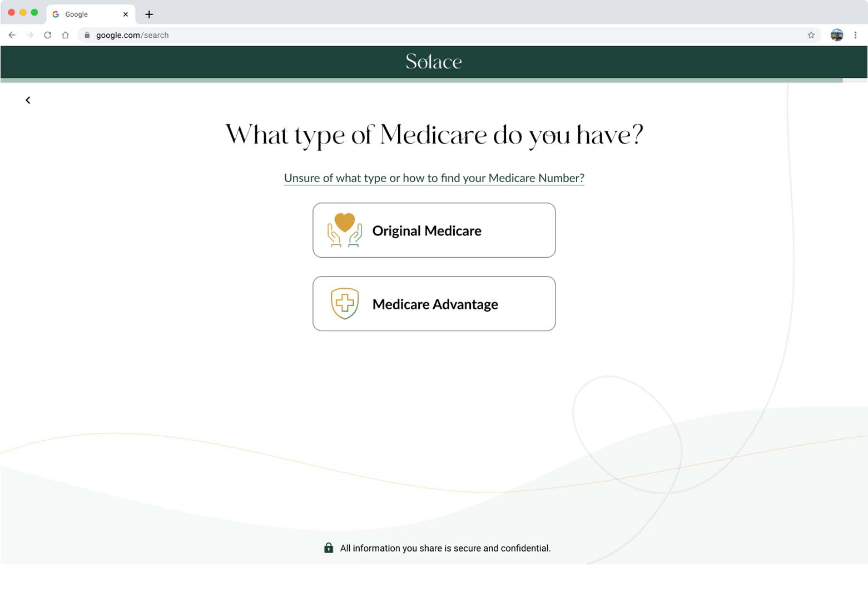Screen dimensions: 868x601
Task: Choose the Medicare Advantage option
Action: [434, 303]
